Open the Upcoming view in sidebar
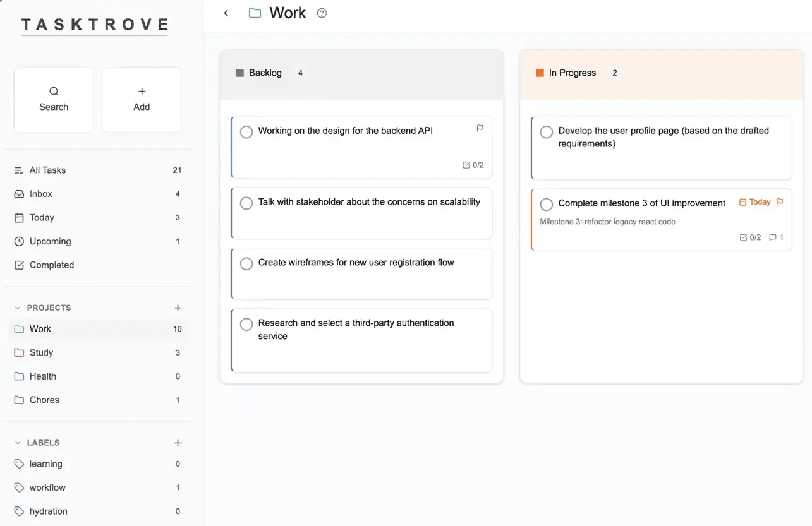This screenshot has height=526, width=812. click(x=50, y=241)
